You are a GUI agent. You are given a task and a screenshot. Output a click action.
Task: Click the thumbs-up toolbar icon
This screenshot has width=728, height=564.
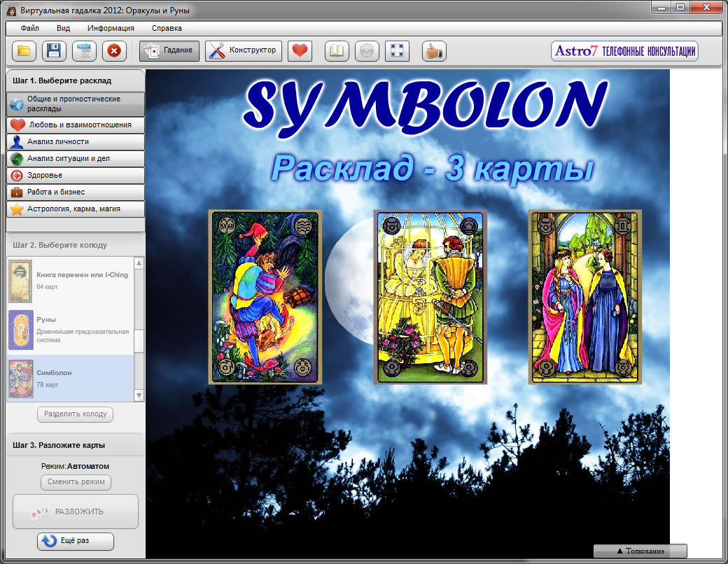[434, 50]
